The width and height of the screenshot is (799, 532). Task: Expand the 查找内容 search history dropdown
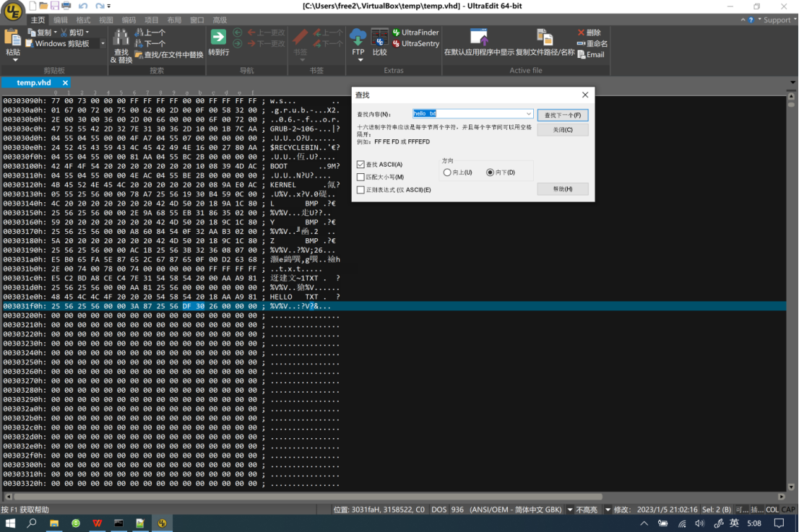[528, 114]
